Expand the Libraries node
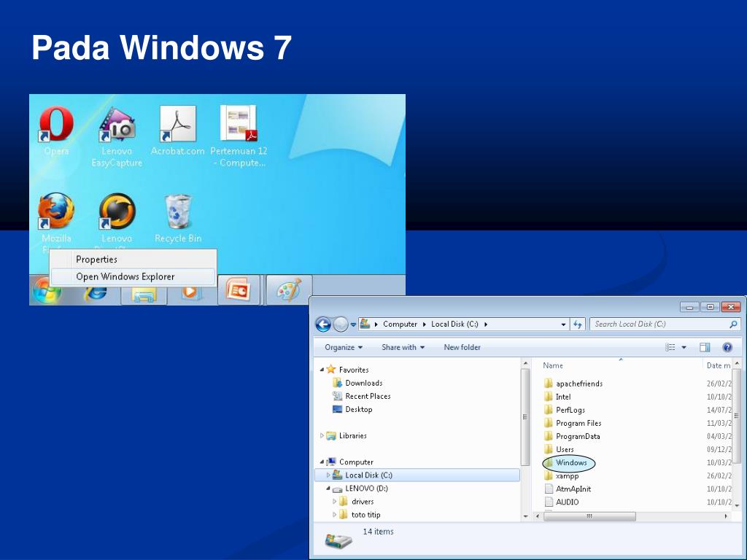The width and height of the screenshot is (747, 560). (322, 436)
